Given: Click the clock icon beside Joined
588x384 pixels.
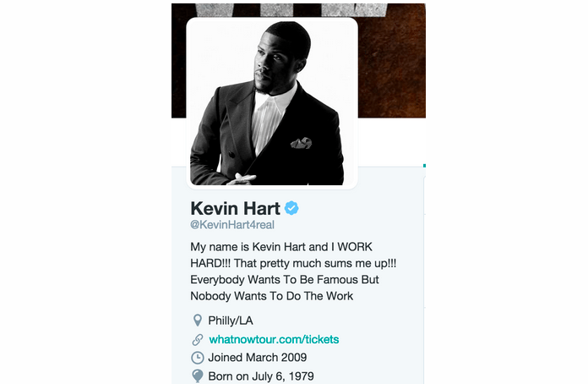Looking at the screenshot, I should (197, 357).
